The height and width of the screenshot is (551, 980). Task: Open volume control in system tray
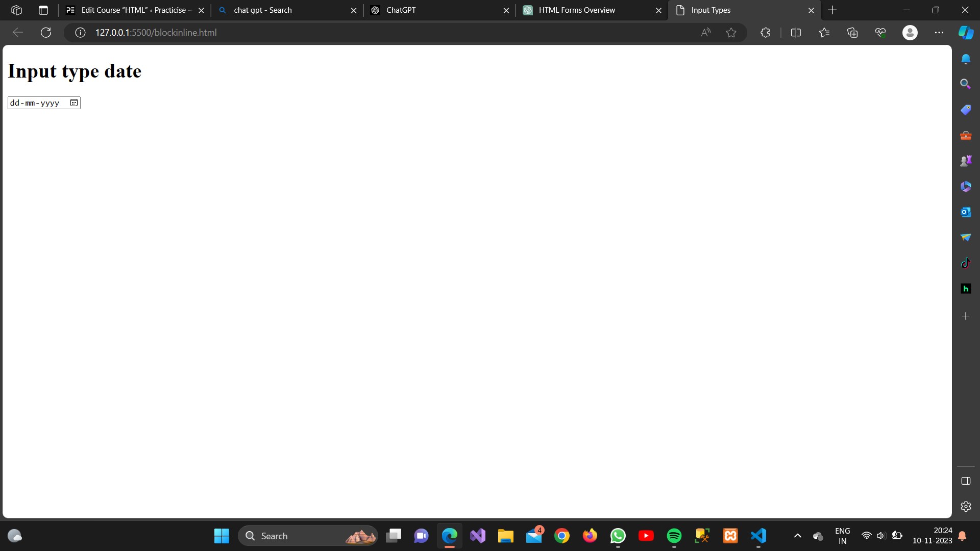point(881,536)
